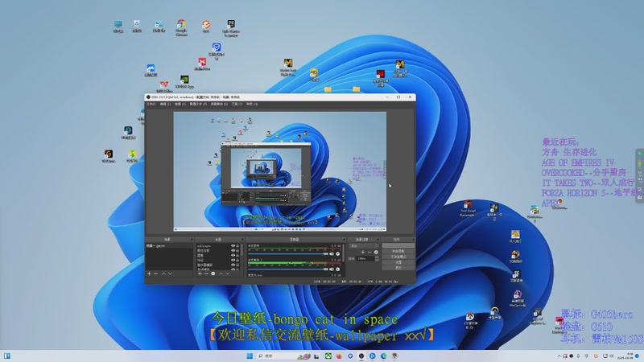Remove the scene transition with the minus icon

click(369, 253)
